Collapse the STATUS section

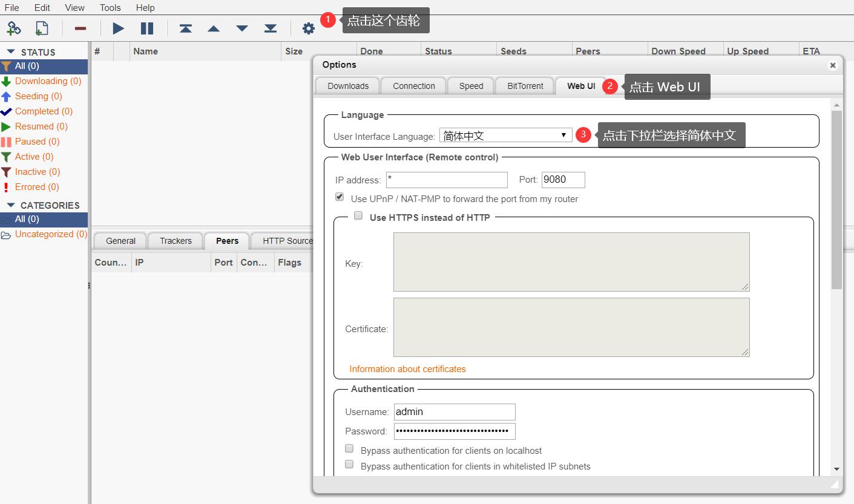[x=10, y=52]
